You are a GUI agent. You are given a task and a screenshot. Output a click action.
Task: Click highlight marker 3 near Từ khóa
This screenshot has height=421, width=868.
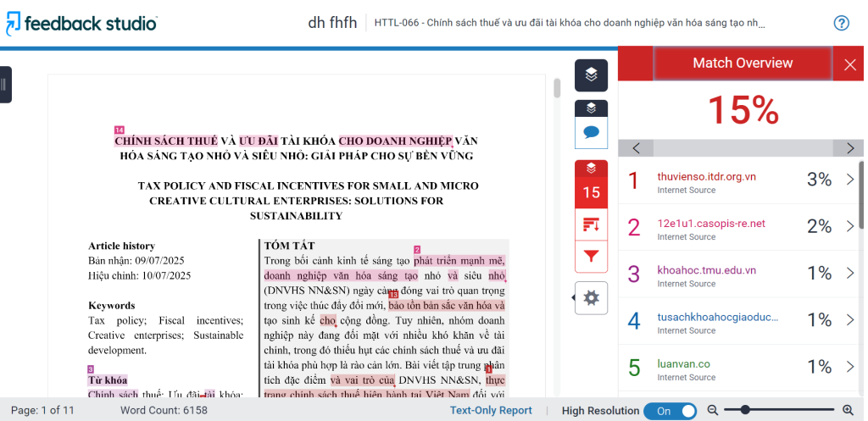91,369
